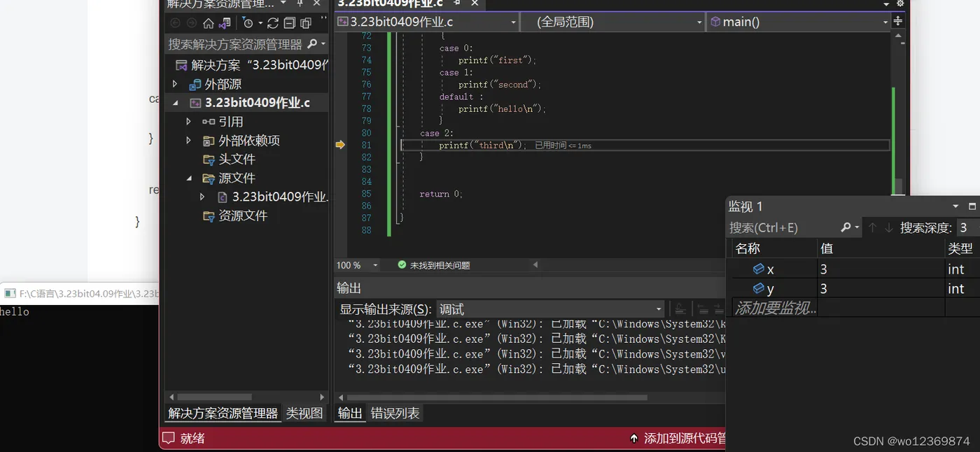Expand the 外部依赖项 node
Image resolution: width=980 pixels, height=452 pixels.
[x=188, y=141]
